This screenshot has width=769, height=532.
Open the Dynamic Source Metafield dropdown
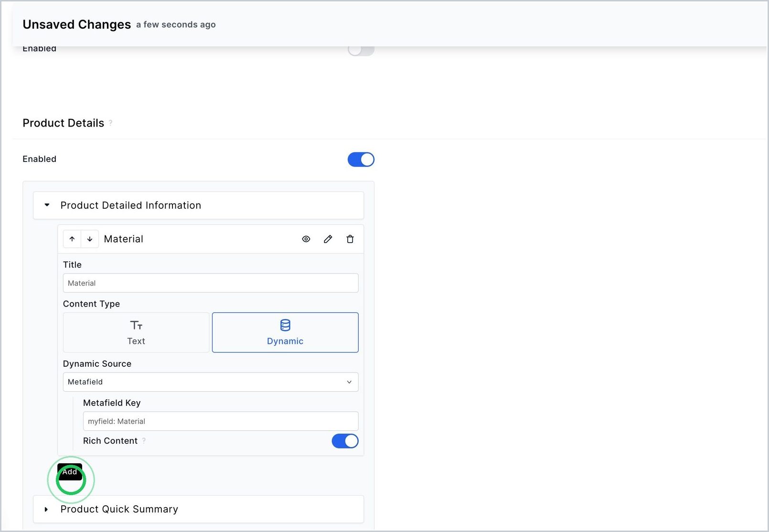211,382
